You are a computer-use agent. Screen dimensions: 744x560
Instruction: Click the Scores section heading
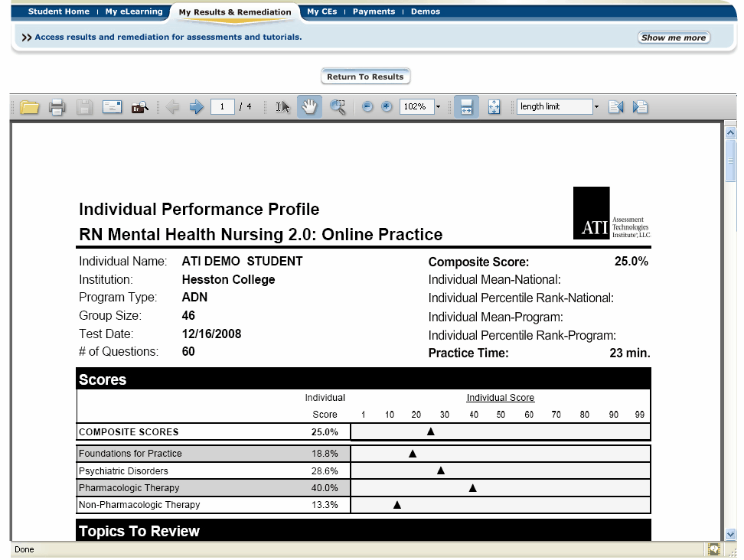pyautogui.click(x=103, y=379)
